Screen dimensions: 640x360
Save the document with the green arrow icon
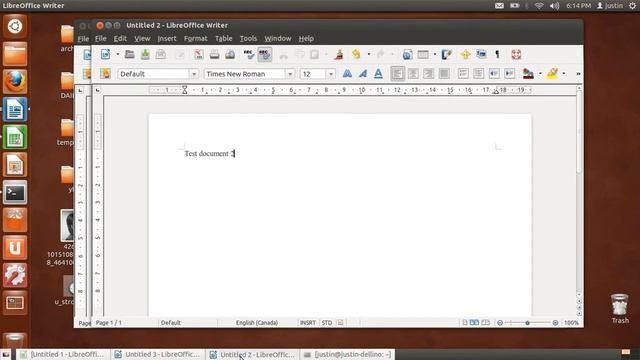point(145,54)
